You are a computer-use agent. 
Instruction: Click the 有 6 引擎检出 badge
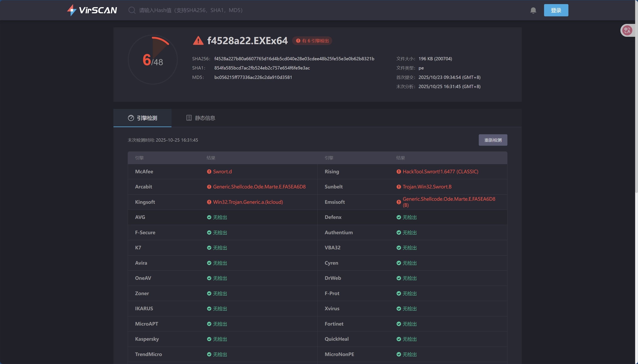[312, 41]
